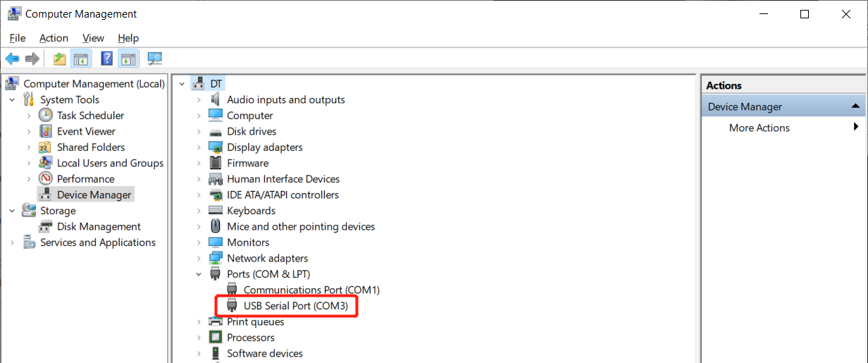Viewport: 868px width, 363px height.
Task: Click the Forward arrow toolbar icon
Action: point(32,59)
